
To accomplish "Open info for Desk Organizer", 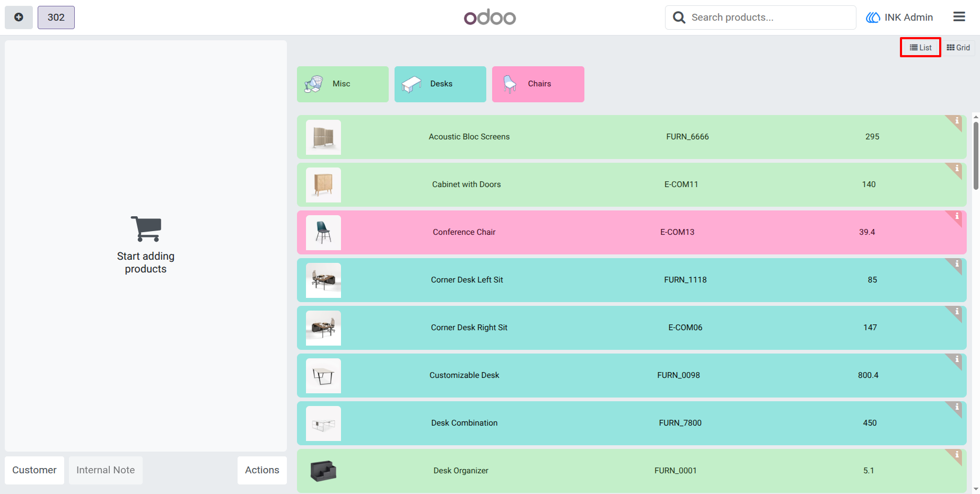I will tap(956, 455).
